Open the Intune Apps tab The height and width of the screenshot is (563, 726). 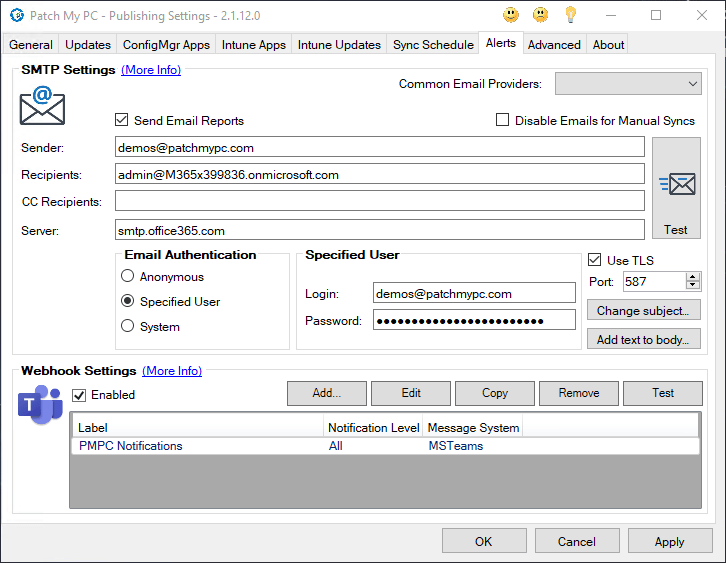pos(254,44)
